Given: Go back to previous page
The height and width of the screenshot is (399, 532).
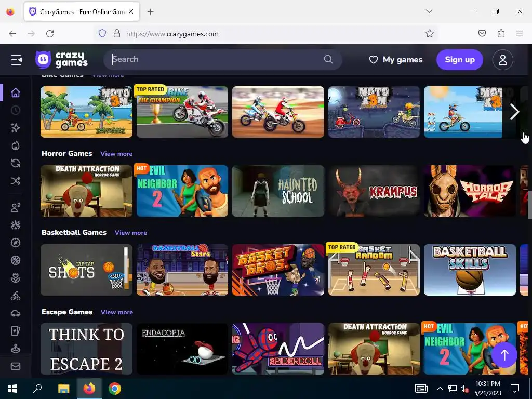Looking at the screenshot, I should [x=12, y=34].
